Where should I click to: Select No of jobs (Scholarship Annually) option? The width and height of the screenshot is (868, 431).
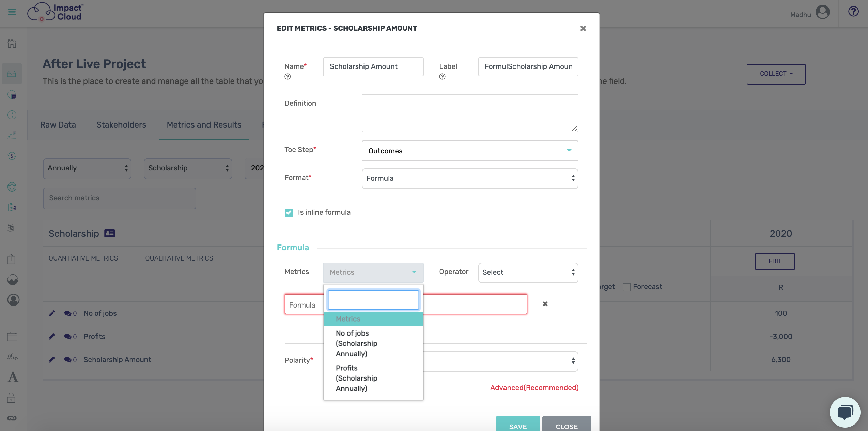(373, 343)
